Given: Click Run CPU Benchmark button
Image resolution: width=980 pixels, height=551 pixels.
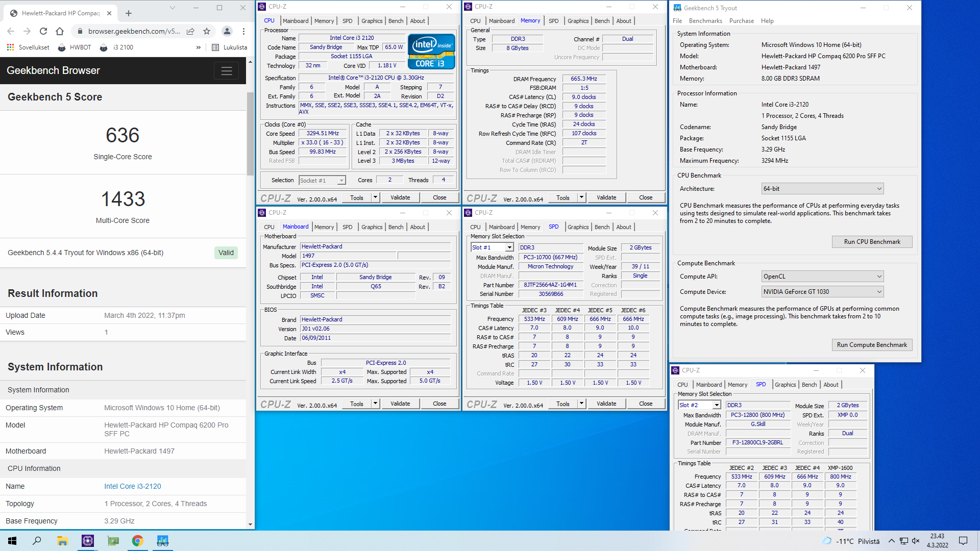Looking at the screenshot, I should [872, 242].
